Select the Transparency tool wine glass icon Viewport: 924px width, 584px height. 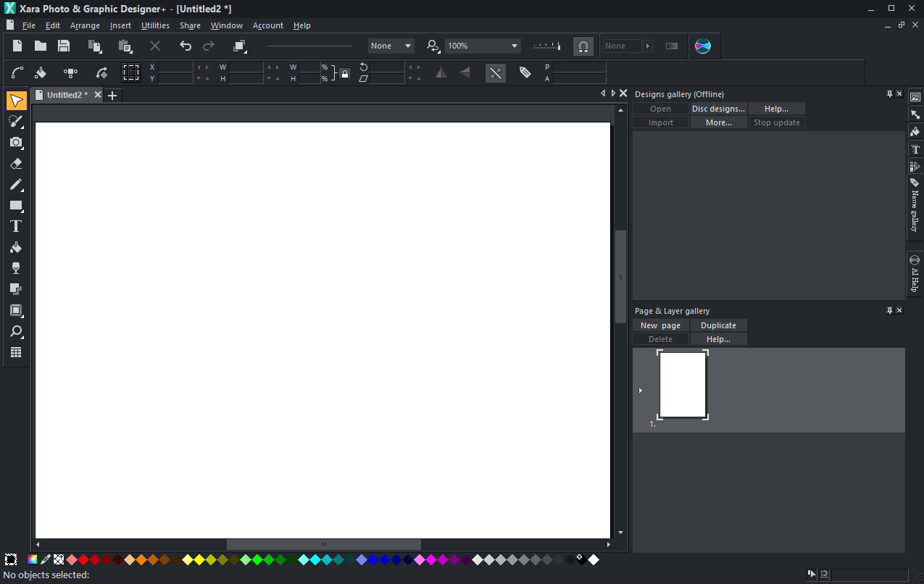click(x=16, y=268)
